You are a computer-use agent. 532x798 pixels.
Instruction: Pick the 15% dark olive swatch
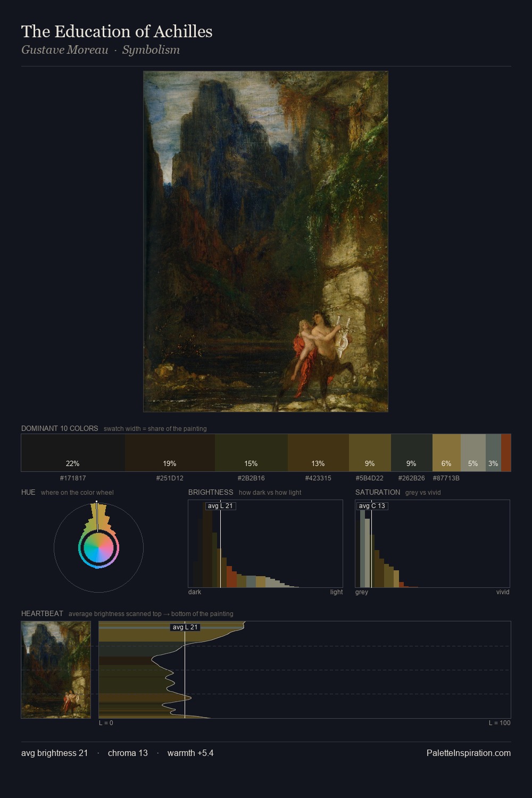[251, 453]
